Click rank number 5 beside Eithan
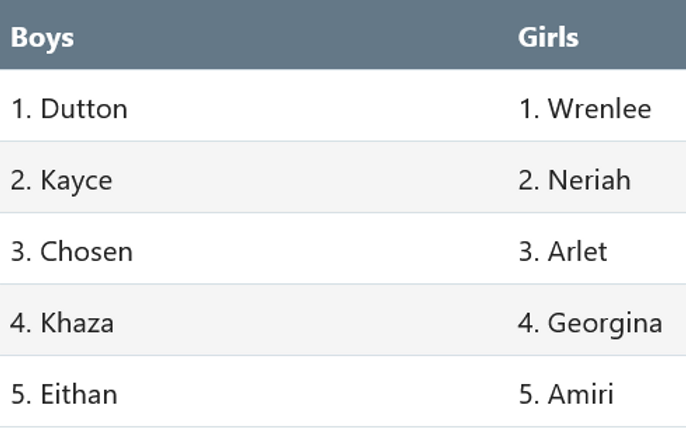The image size is (686, 428). [21, 394]
